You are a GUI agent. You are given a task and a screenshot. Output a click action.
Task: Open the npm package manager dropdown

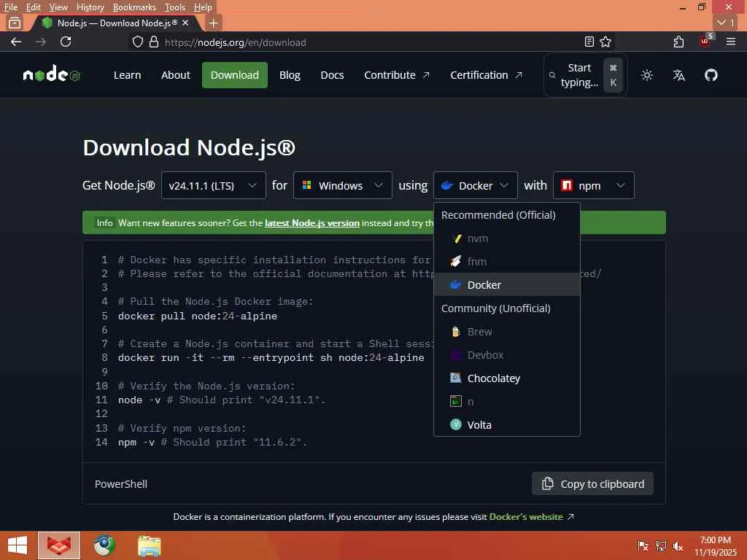click(x=593, y=185)
